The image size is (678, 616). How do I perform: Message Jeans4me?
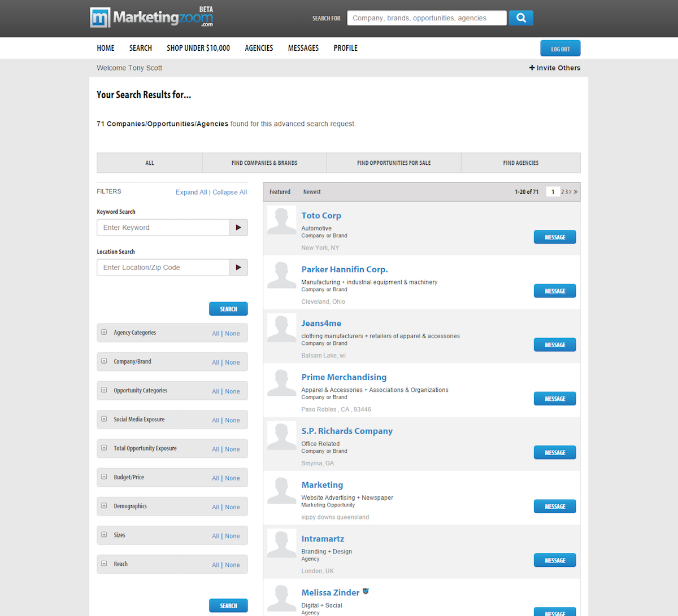(555, 345)
